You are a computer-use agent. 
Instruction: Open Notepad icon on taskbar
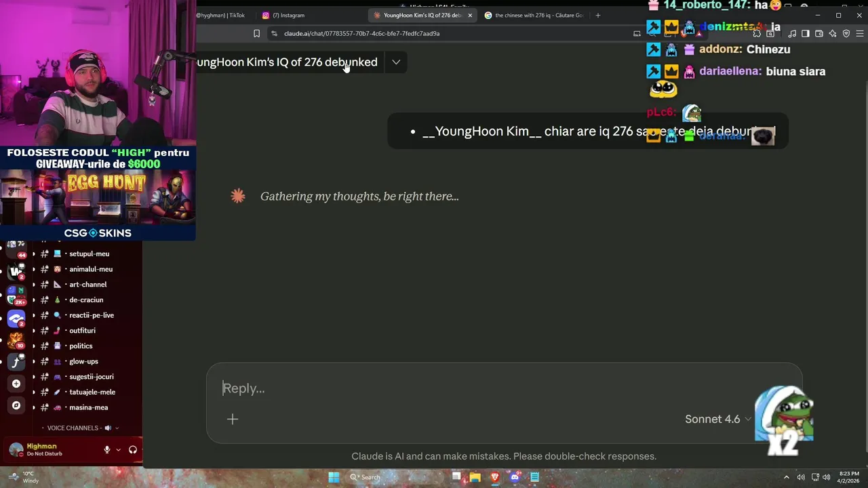[534, 477]
